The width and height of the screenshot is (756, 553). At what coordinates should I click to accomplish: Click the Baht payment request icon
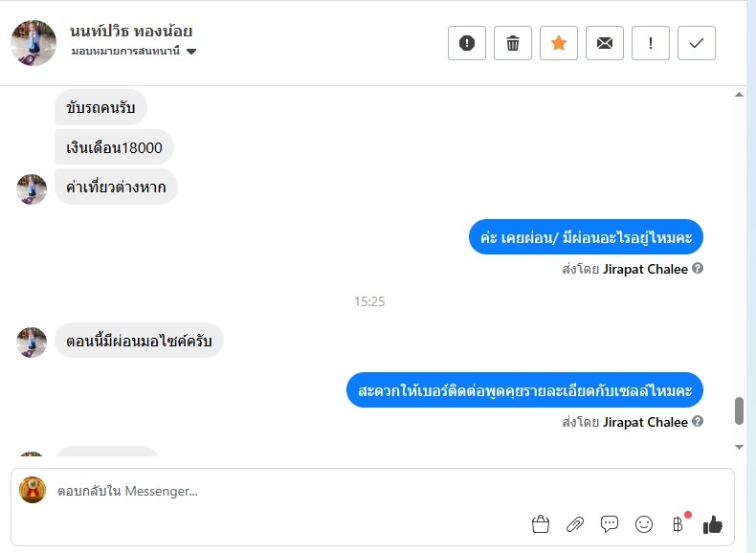tap(678, 524)
